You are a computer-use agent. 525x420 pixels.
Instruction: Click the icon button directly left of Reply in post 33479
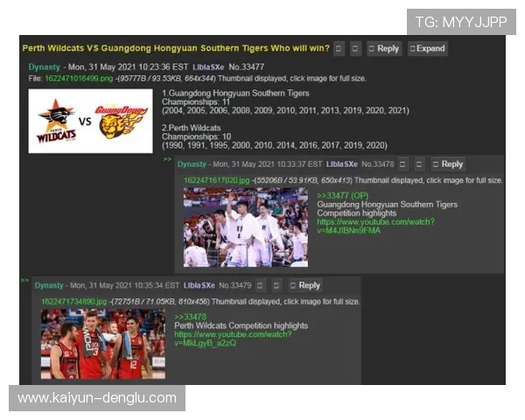click(x=276, y=285)
